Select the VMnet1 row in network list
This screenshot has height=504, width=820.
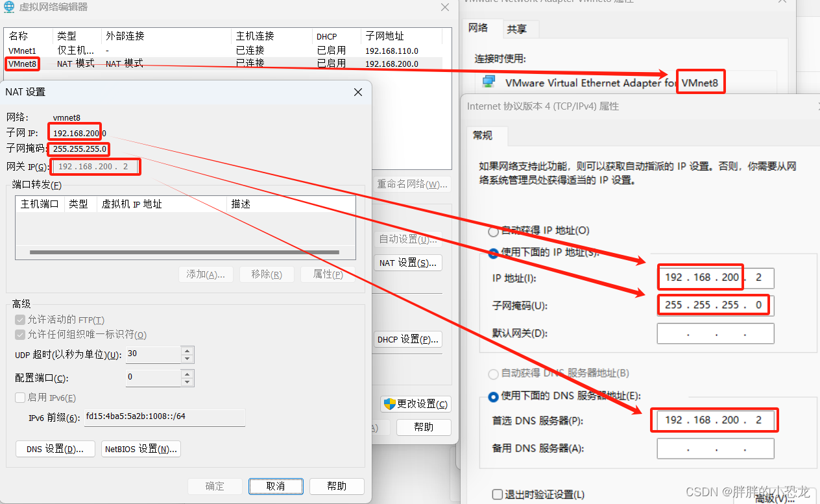tap(224, 50)
